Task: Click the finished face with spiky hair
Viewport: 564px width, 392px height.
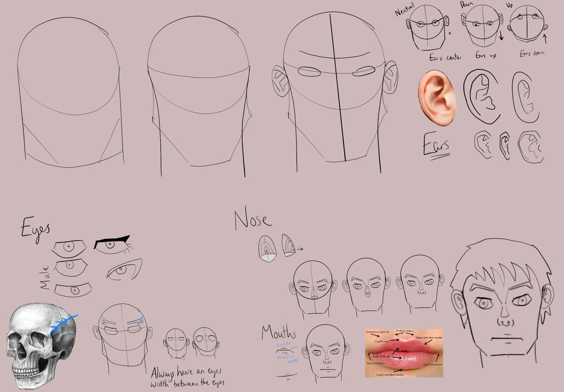Action: coord(502,302)
